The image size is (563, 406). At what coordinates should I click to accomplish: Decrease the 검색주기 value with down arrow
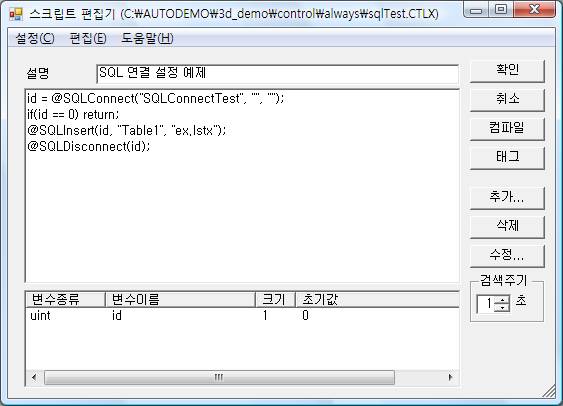(x=502, y=308)
